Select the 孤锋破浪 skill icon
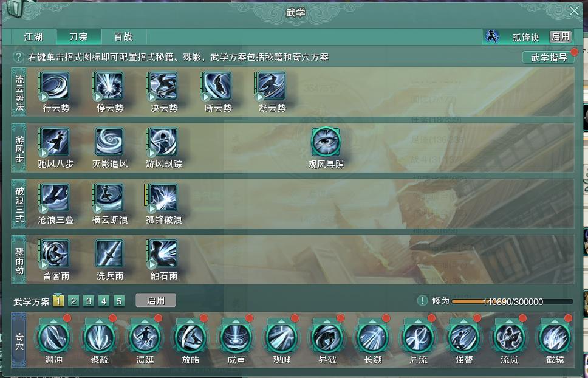The height and width of the screenshot is (378, 588). (x=163, y=198)
